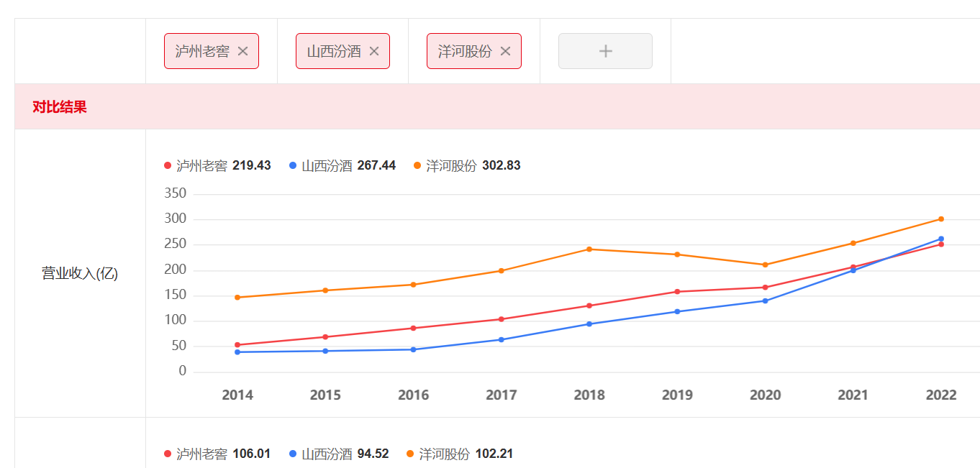This screenshot has width=980, height=468.
Task: Click the 2017 x-axis label
Action: click(502, 395)
